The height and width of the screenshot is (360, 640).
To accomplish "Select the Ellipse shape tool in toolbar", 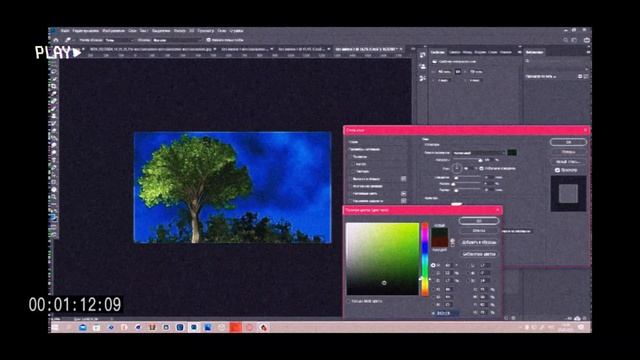I will (x=53, y=190).
